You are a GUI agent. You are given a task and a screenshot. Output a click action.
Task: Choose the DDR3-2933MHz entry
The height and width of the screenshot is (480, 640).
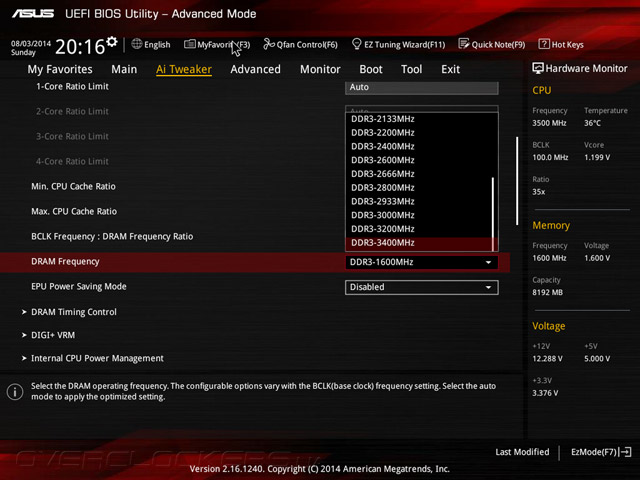pos(419,201)
